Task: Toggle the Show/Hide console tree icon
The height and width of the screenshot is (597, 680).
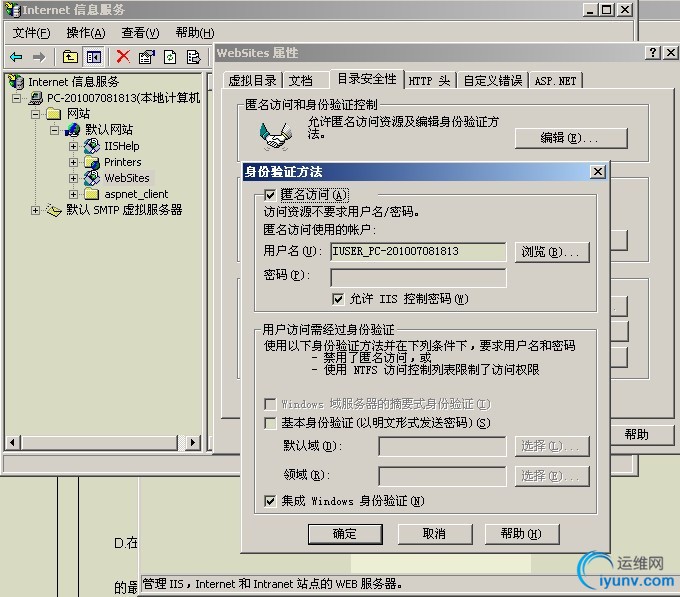Action: (x=94, y=57)
